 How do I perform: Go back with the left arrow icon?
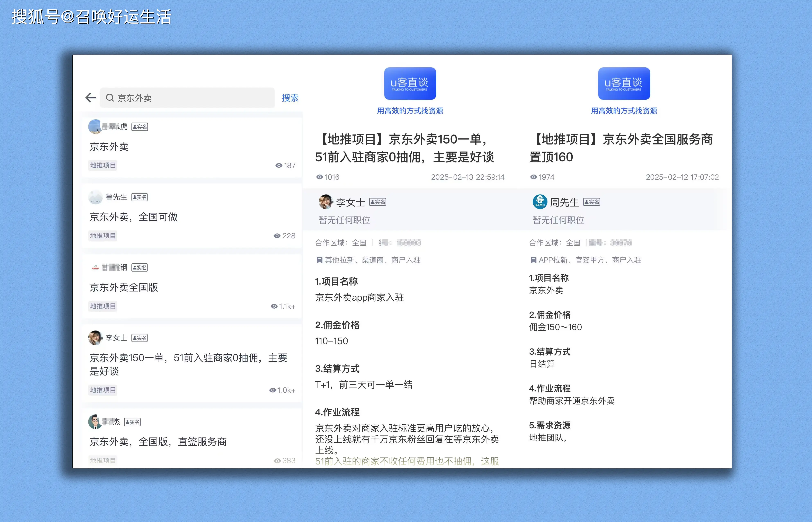click(x=90, y=98)
